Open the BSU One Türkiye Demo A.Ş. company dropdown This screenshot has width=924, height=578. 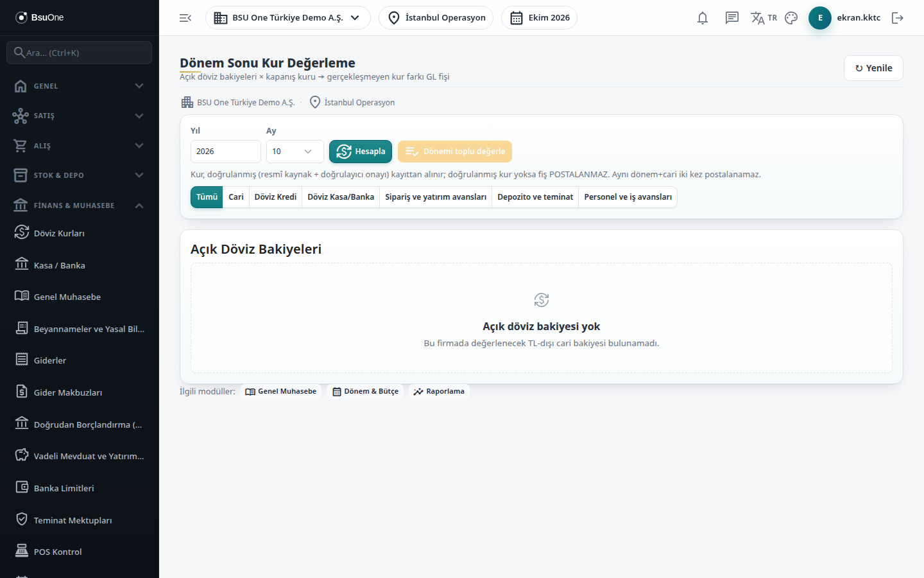click(x=288, y=18)
